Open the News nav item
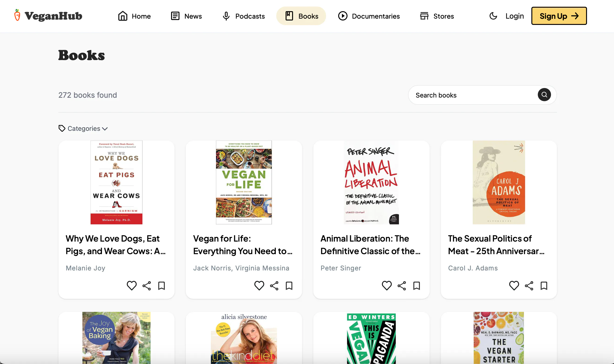 (x=186, y=16)
